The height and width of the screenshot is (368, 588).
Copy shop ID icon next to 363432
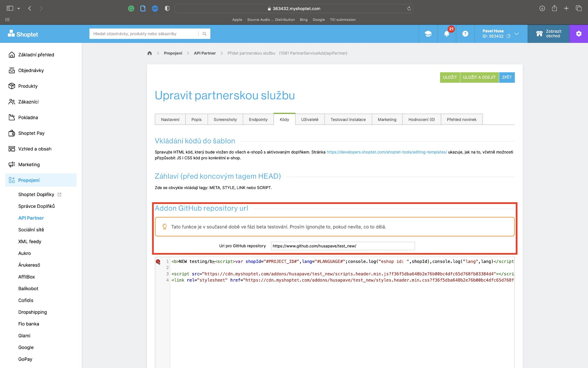click(508, 36)
